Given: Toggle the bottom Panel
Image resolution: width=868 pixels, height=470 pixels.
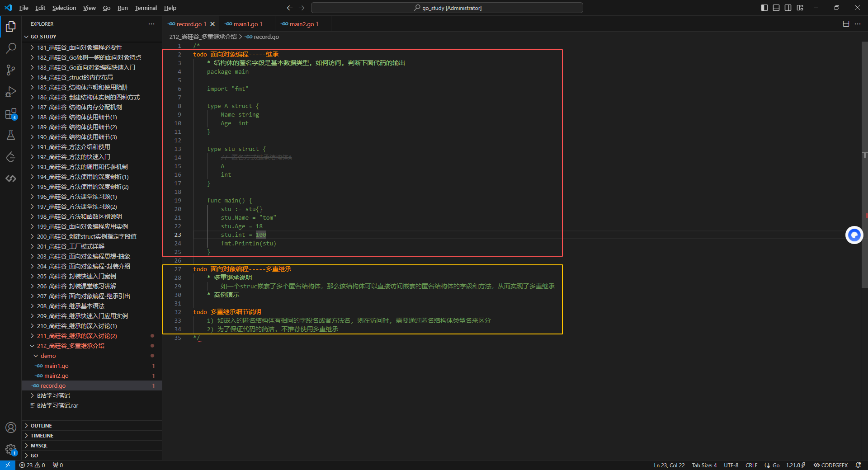Looking at the screenshot, I should (776, 8).
